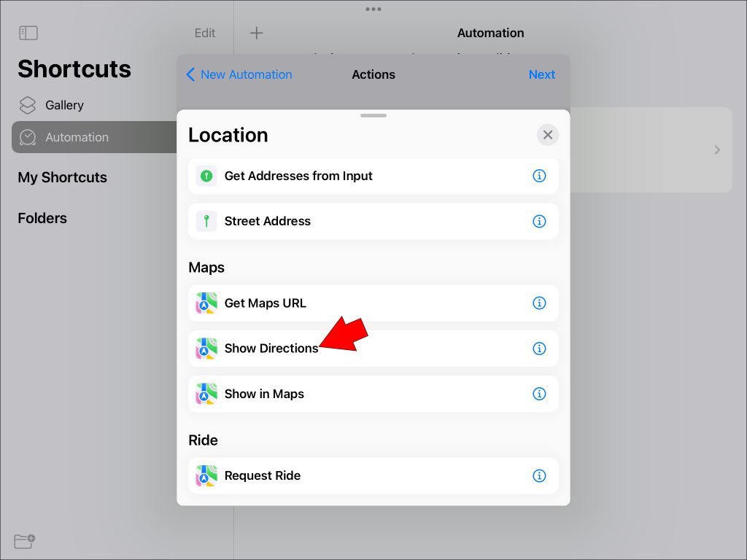The image size is (747, 560).
Task: Tap the plus icon to create new shortcut
Action: [256, 33]
